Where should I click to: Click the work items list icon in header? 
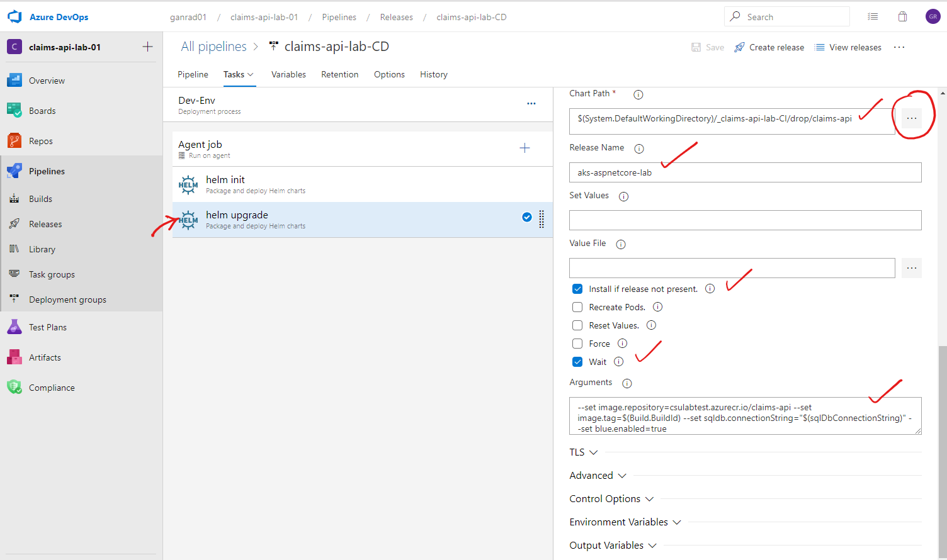[x=873, y=17]
